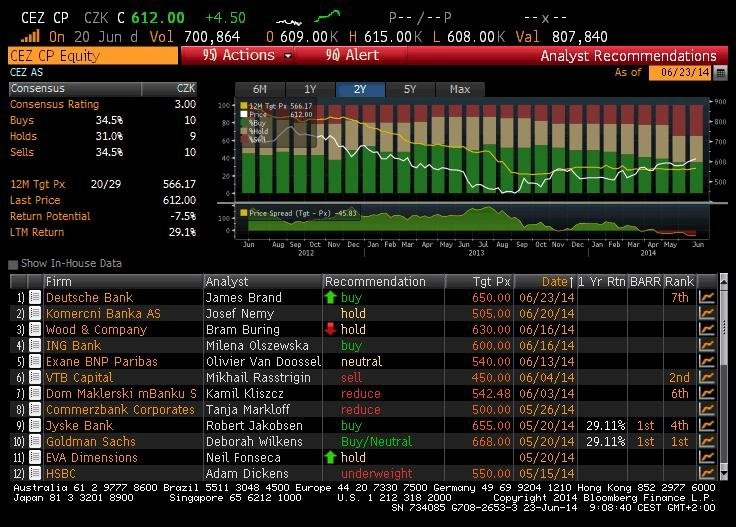Open chart icon for Goldman Sachs row
This screenshot has height=527, width=736.
(706, 442)
